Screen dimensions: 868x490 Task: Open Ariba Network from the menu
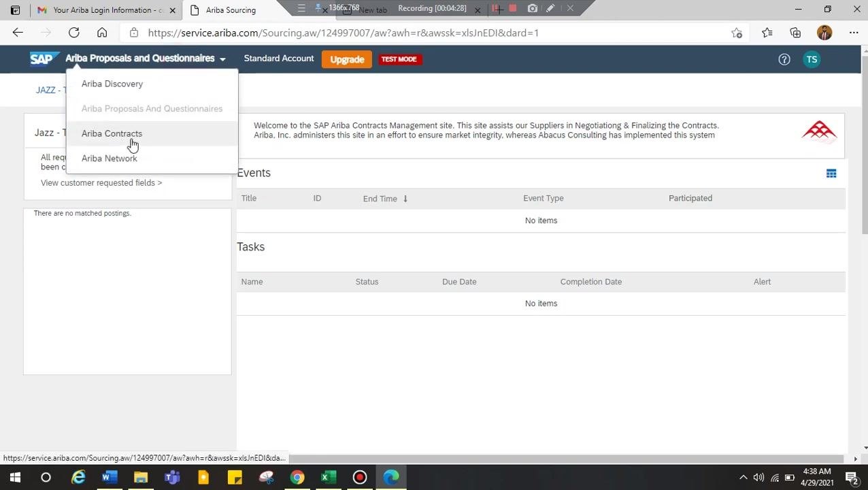(109, 158)
